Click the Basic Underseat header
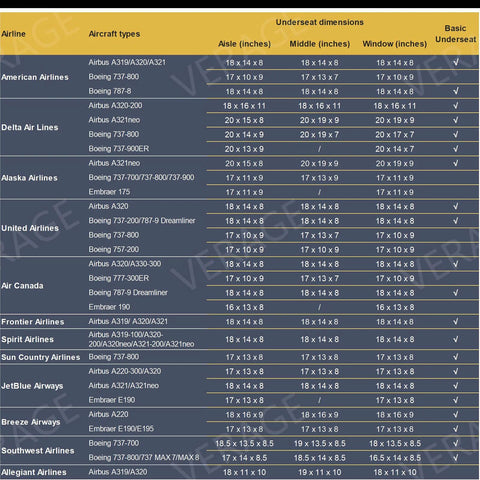Screen dimensions: 480x480 pos(455,34)
